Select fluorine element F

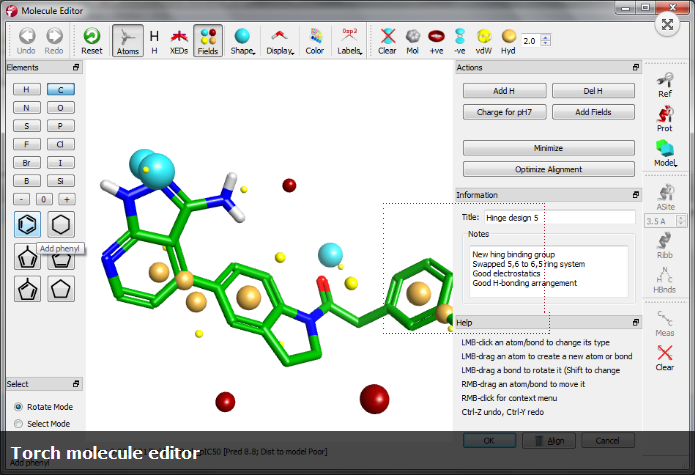(x=27, y=144)
